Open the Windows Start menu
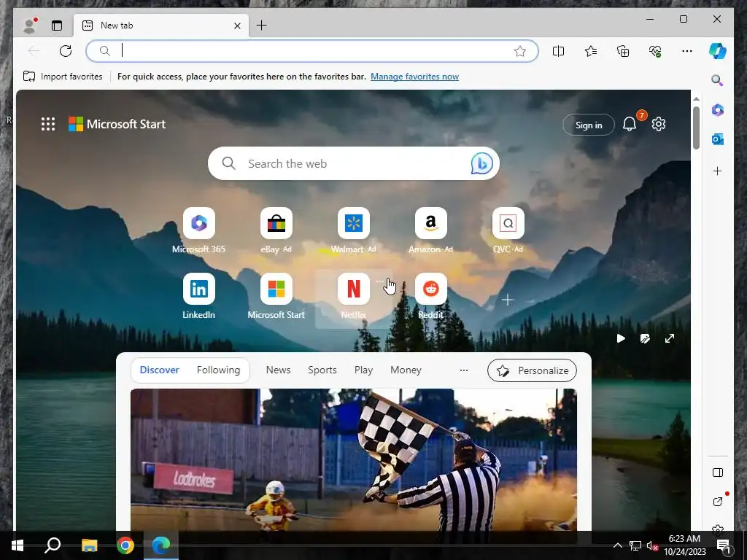Viewport: 747px width, 560px height. (18, 545)
